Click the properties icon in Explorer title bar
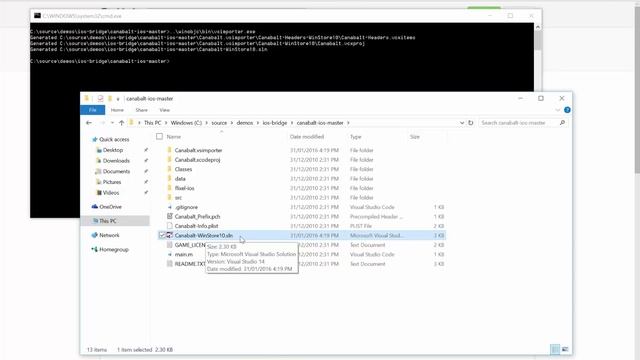 pos(100,98)
